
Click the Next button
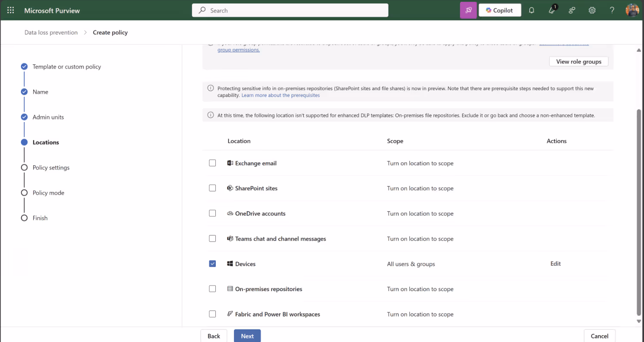(247, 336)
